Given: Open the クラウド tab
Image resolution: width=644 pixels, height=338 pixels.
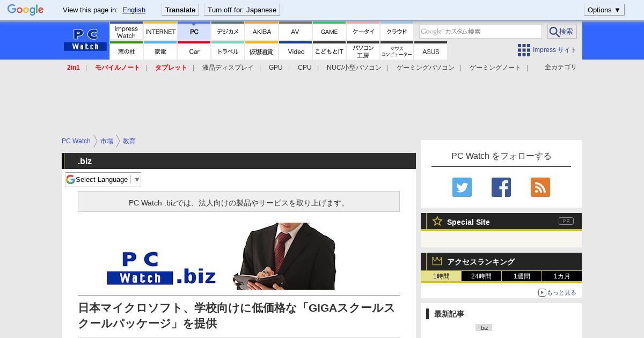Looking at the screenshot, I should click(x=397, y=32).
